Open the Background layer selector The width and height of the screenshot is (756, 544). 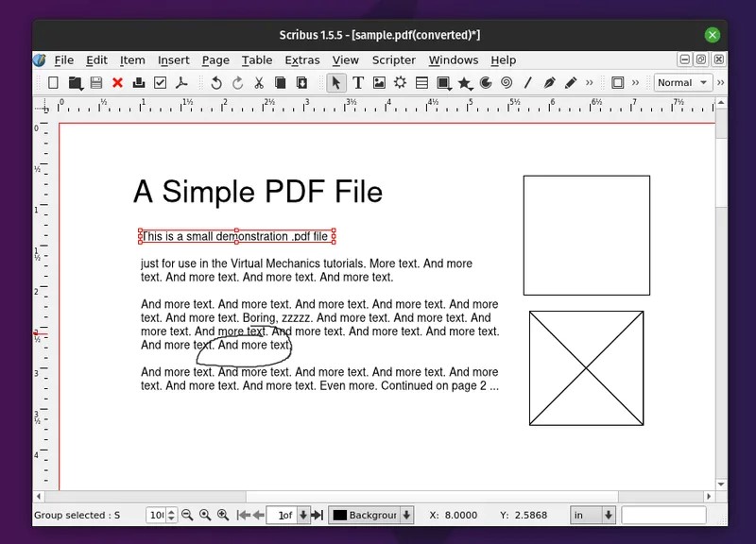370,515
